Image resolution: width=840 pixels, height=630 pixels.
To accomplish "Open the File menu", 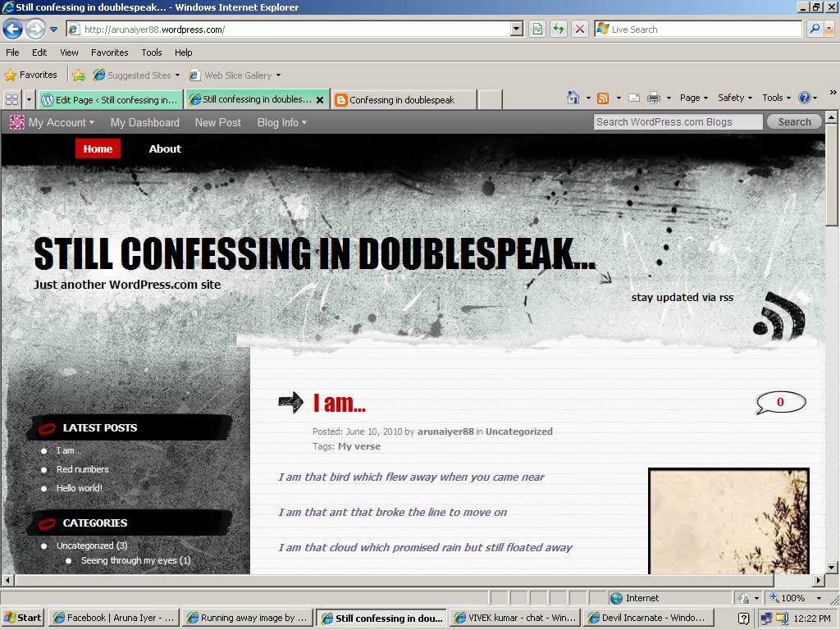I will pos(12,52).
